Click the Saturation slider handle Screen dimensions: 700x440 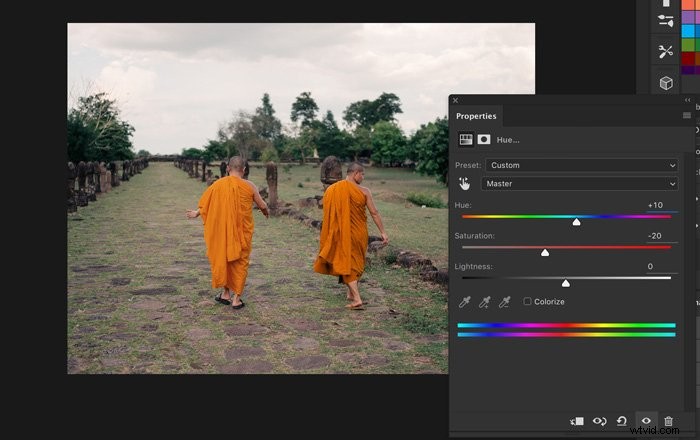(x=545, y=253)
